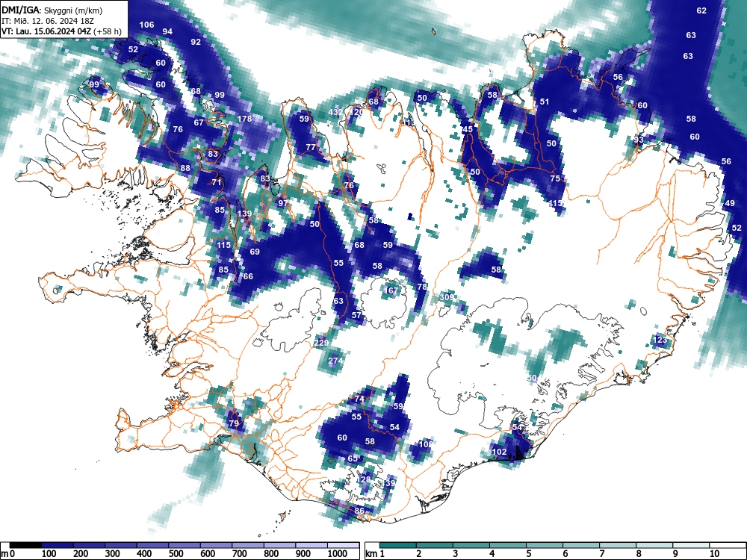Click the 86 value at the southern tip

(x=360, y=511)
